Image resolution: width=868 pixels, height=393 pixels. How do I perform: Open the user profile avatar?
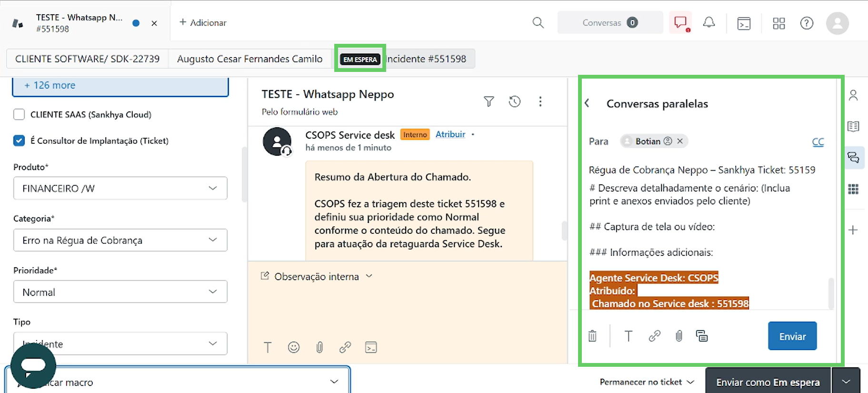coord(838,23)
